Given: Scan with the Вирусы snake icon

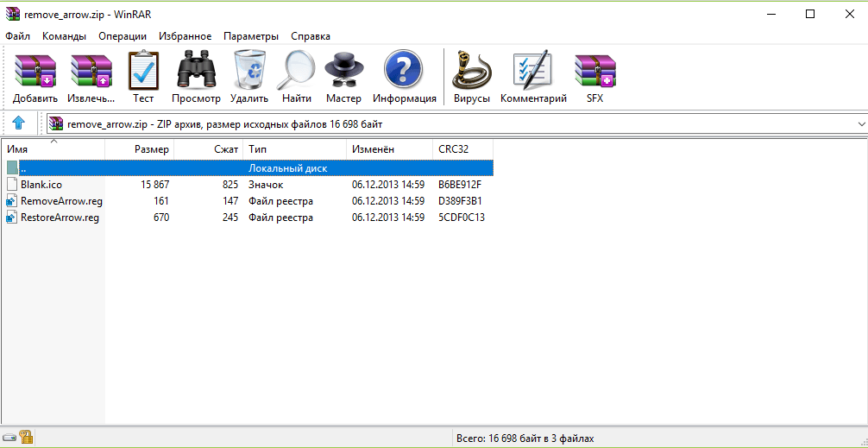Looking at the screenshot, I should point(472,71).
